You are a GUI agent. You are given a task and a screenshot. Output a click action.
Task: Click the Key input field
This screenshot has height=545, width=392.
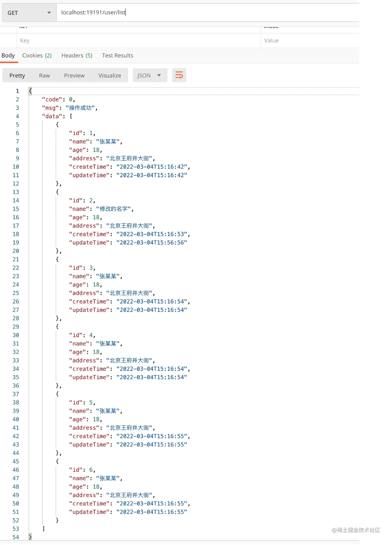point(138,41)
